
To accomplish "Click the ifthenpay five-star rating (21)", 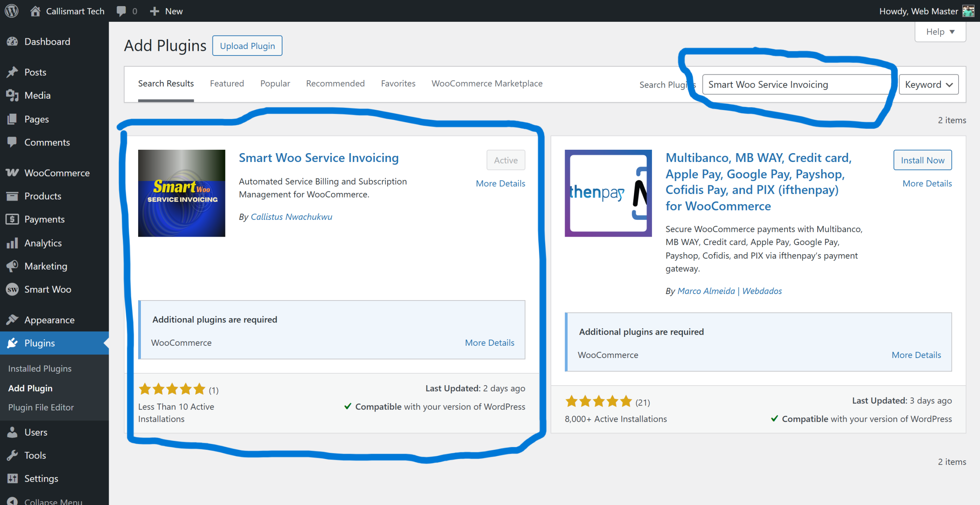I will [x=599, y=402].
